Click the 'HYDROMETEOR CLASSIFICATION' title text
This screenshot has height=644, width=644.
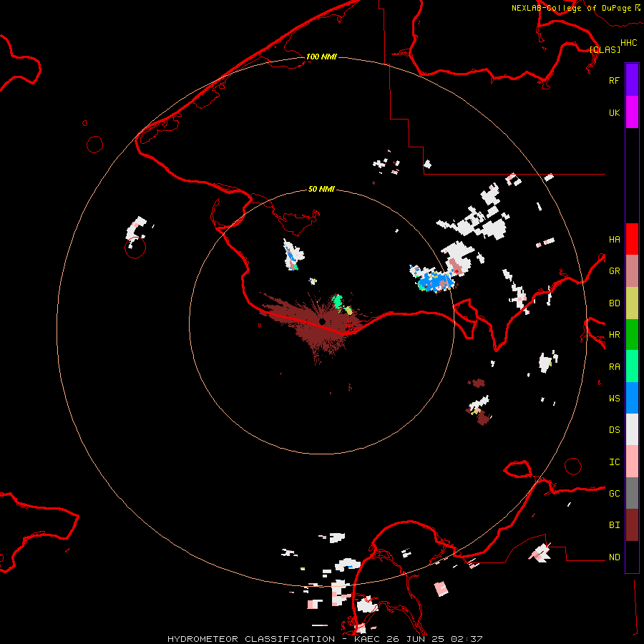tap(251, 639)
